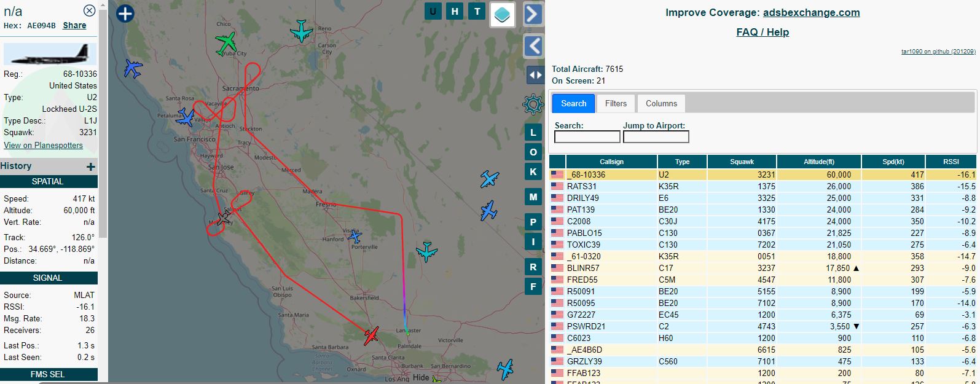This screenshot has width=980, height=384.
Task: Toggle sidebar width with double-arrow button
Action: tap(535, 75)
